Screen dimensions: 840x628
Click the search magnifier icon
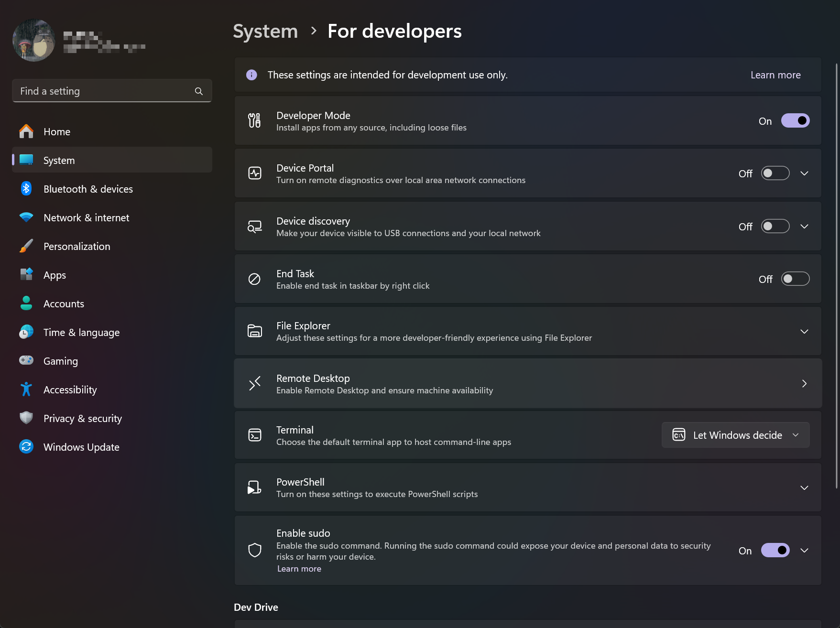[199, 91]
